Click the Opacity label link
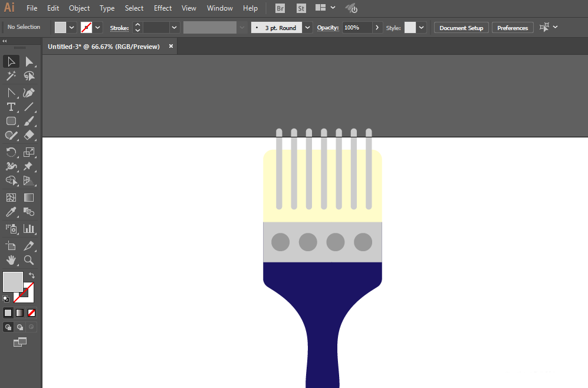This screenshot has height=388, width=588. 328,28
